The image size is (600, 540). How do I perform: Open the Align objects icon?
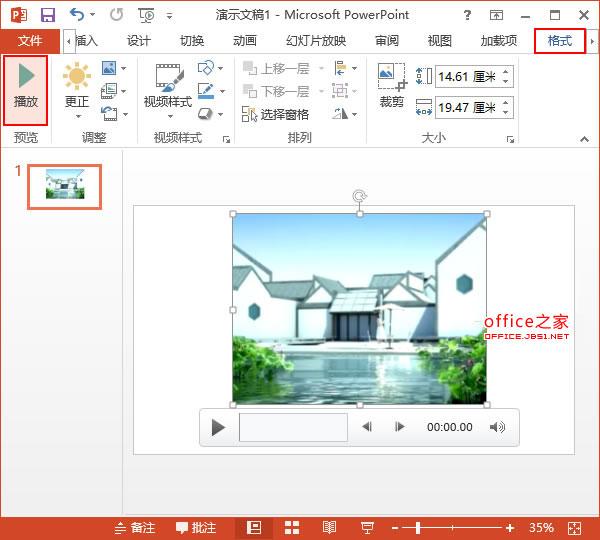pyautogui.click(x=340, y=68)
